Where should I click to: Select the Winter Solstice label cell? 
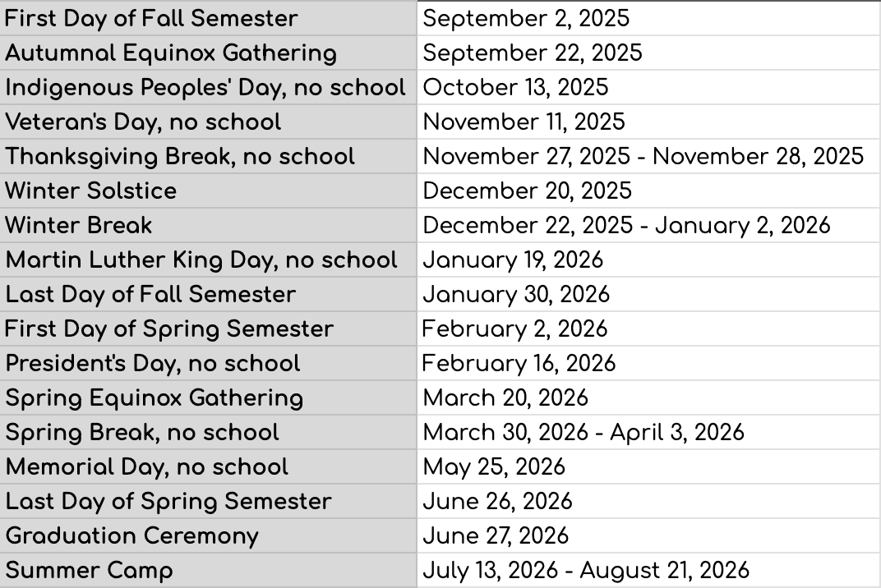coord(208,191)
